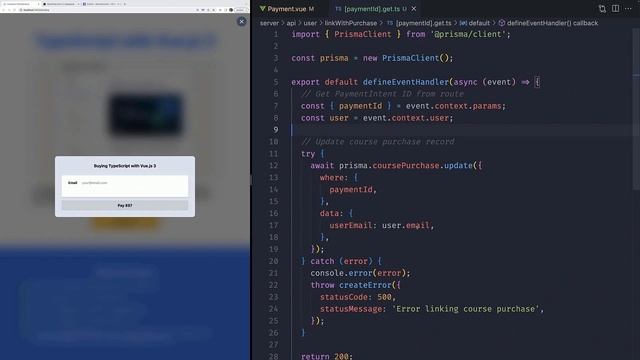Click line number 20 in the gutter
The height and width of the screenshot is (360, 640).
(273, 261)
